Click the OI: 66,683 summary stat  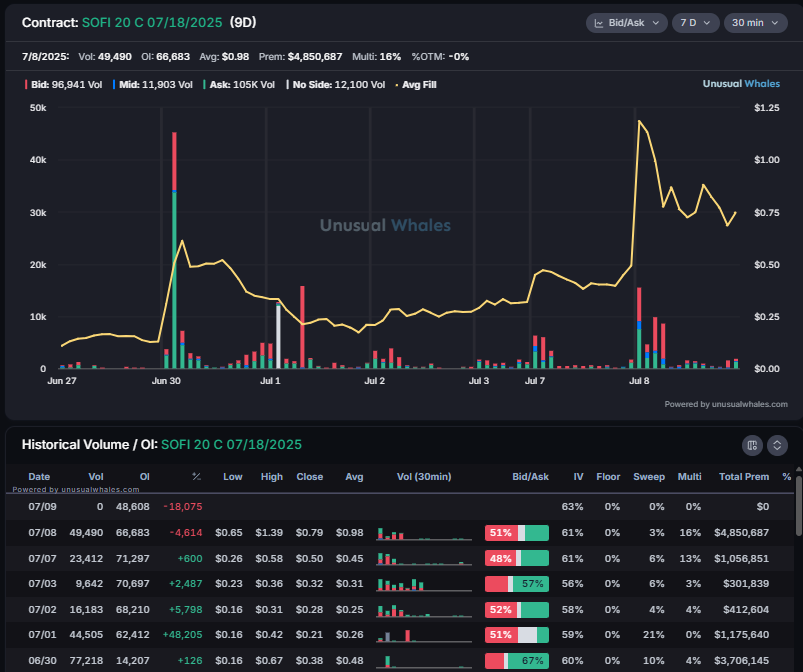(x=165, y=56)
